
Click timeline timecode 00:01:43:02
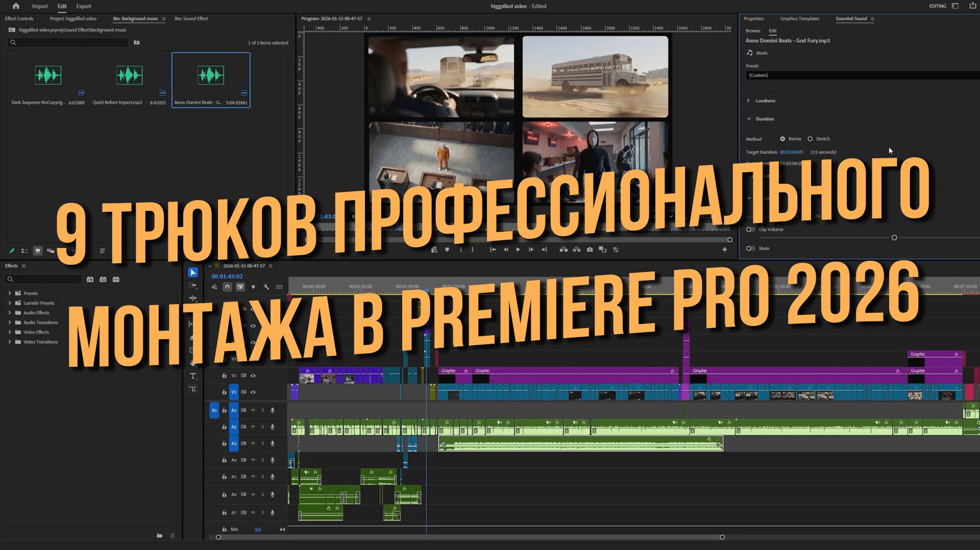[x=227, y=276]
